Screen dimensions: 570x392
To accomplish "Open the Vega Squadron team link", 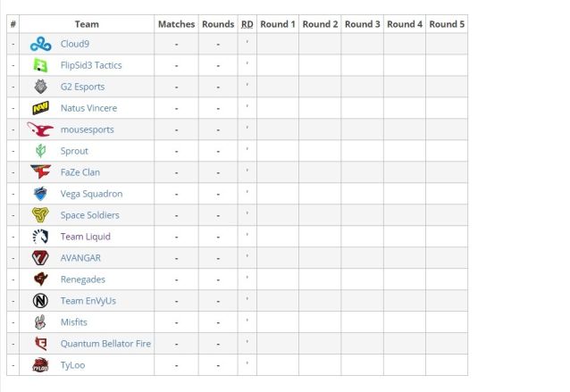I will [91, 194].
